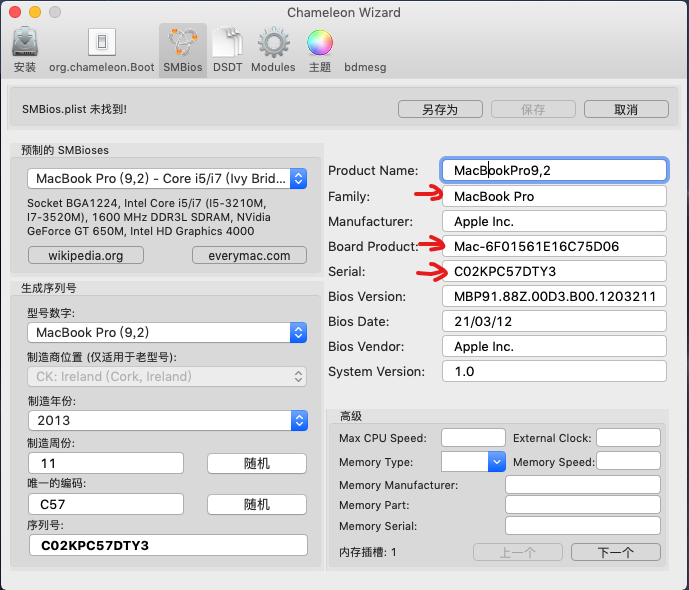
Task: Click the 制造周份 week field showing 11
Action: (106, 463)
